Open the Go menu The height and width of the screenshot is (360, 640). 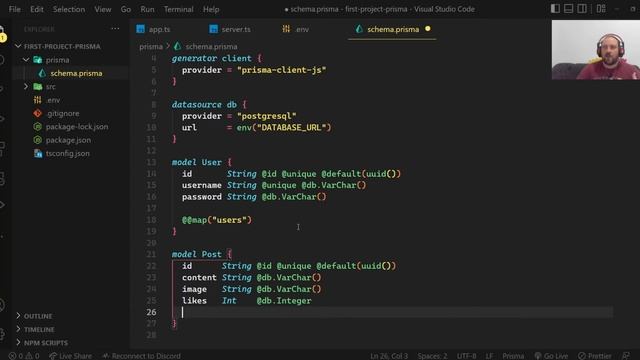(x=126, y=9)
